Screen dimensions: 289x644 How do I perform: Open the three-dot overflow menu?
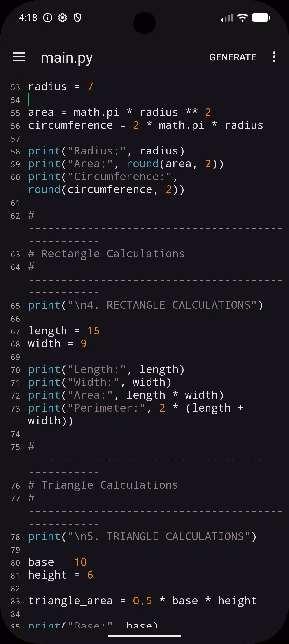click(274, 57)
